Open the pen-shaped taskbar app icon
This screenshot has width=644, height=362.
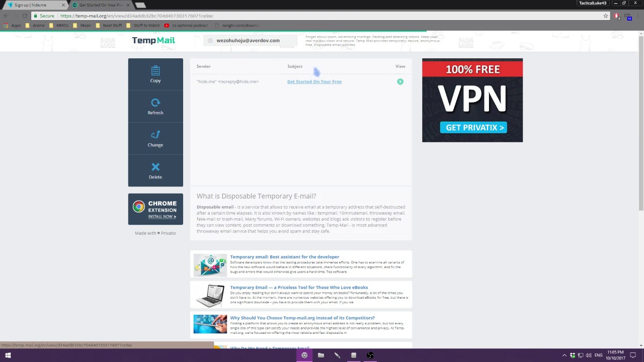pos(337,355)
